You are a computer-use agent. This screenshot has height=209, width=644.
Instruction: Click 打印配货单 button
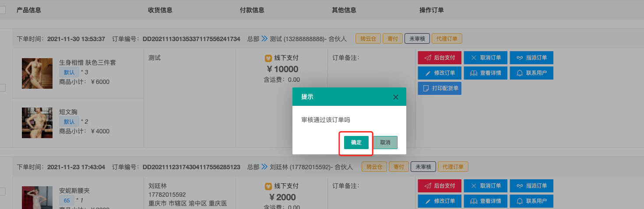click(x=440, y=88)
